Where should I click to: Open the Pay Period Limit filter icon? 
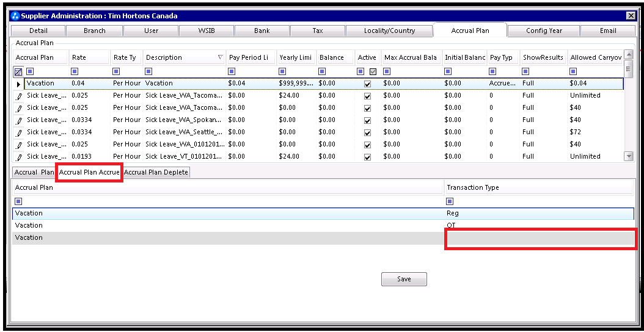point(232,71)
